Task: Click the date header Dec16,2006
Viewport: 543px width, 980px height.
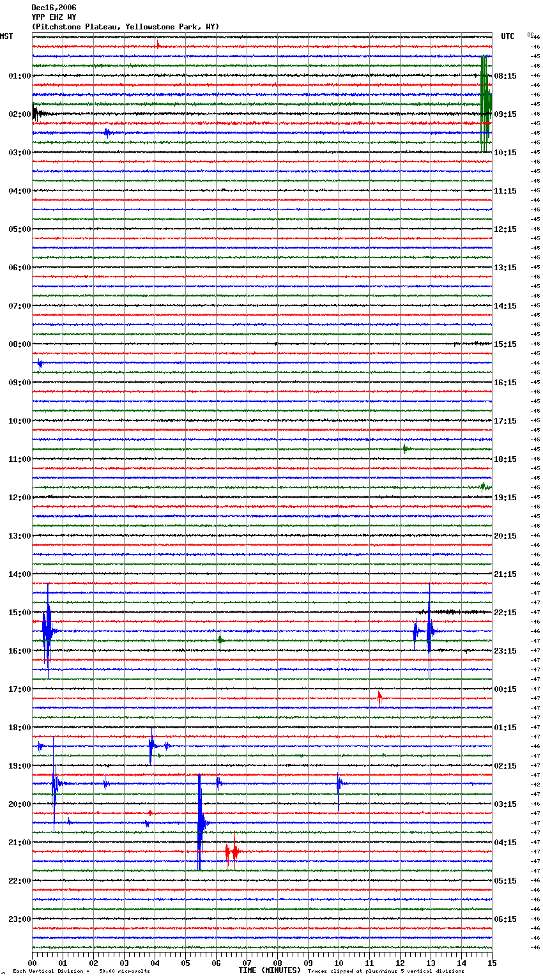Action: 54,8
